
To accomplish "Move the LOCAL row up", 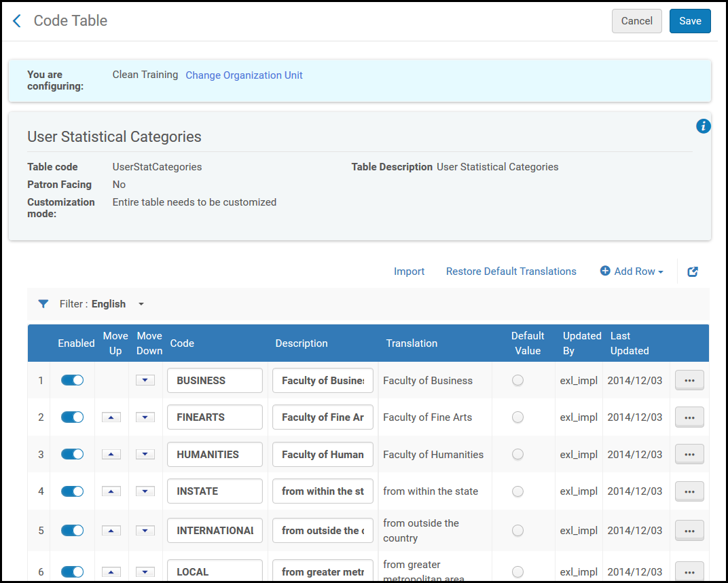I will (x=111, y=572).
